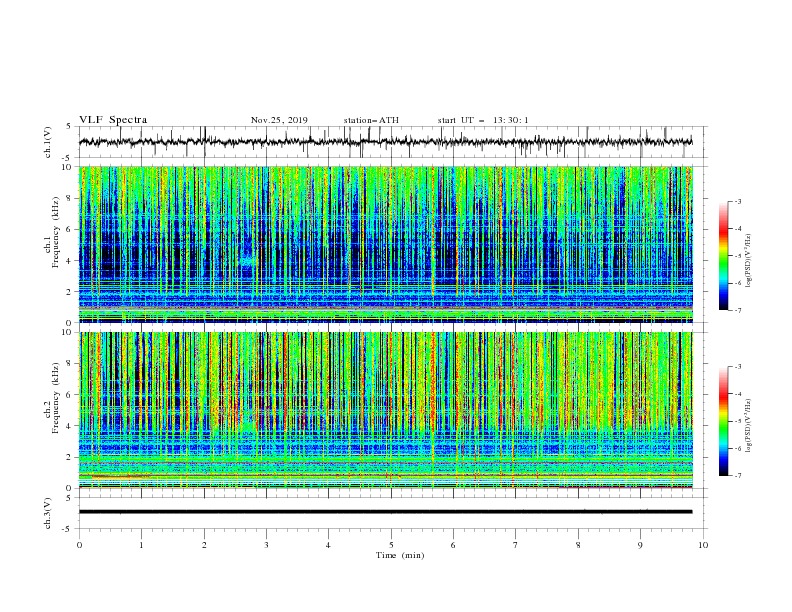The height and width of the screenshot is (612, 792).
Task: Click time axis tick label "1"
Action: (x=141, y=545)
